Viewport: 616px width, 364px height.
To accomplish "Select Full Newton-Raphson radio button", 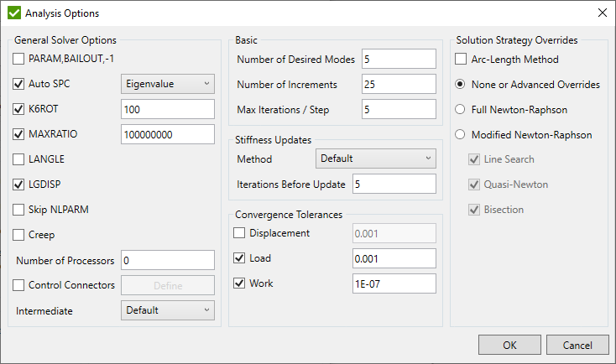I will [460, 109].
